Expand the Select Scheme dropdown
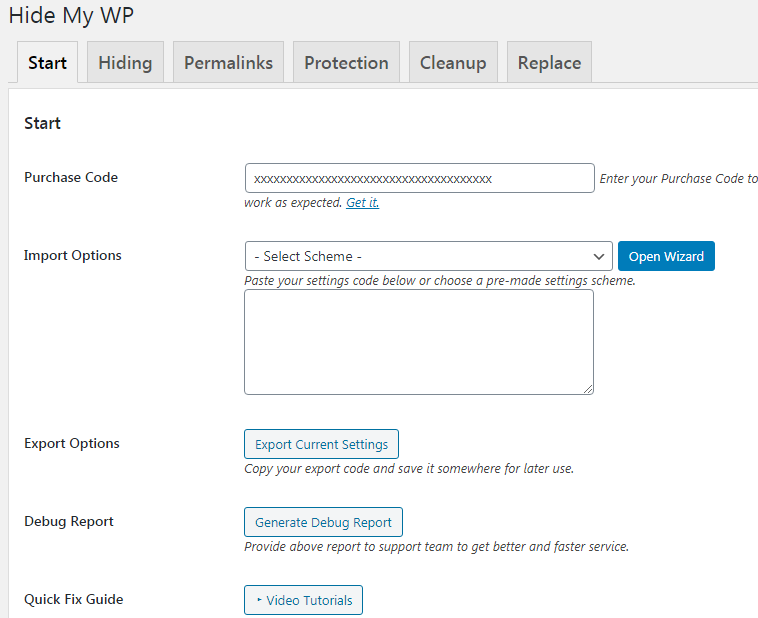Viewport: 758px width, 618px height. [x=429, y=256]
